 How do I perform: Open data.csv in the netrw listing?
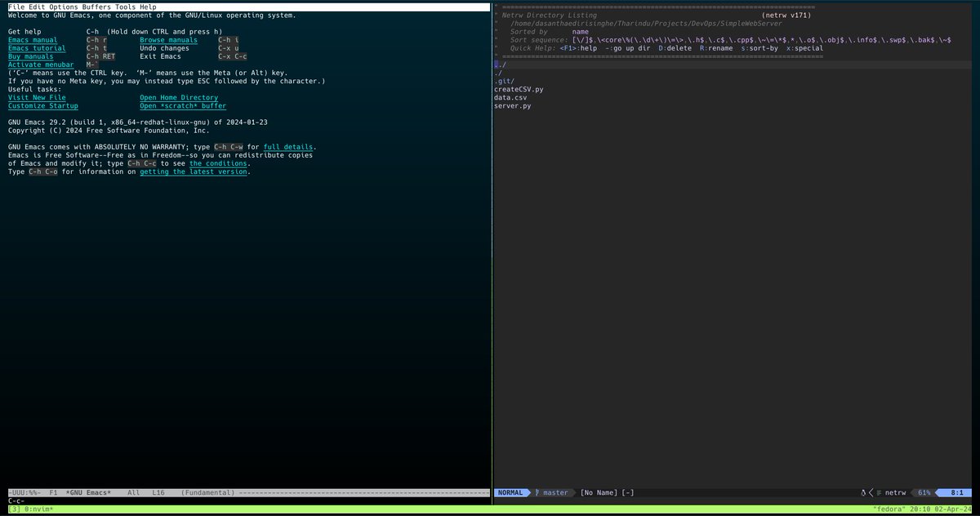point(510,97)
